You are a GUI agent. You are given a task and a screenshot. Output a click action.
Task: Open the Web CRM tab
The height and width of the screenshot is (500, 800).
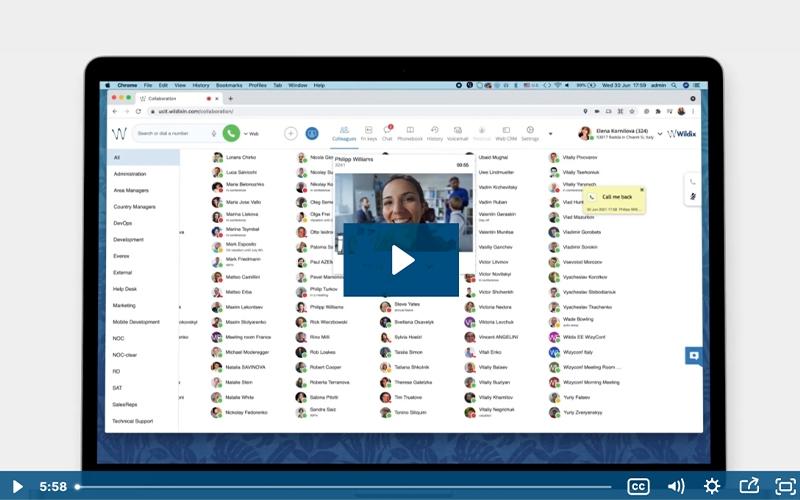[506, 134]
